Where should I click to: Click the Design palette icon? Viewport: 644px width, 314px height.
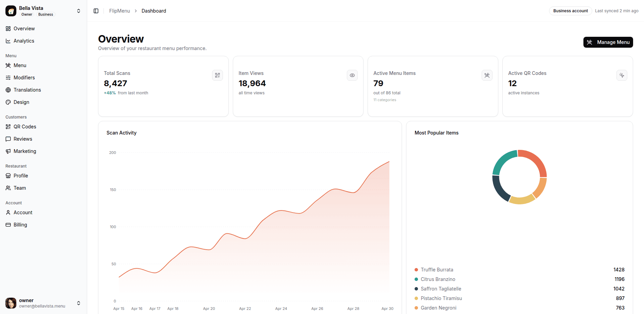coord(8,102)
